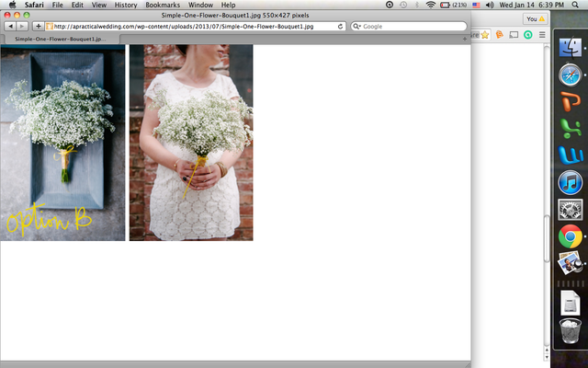Screen dimensions: 588x368
Task: Click the date and time in menu bar
Action: tap(532, 5)
